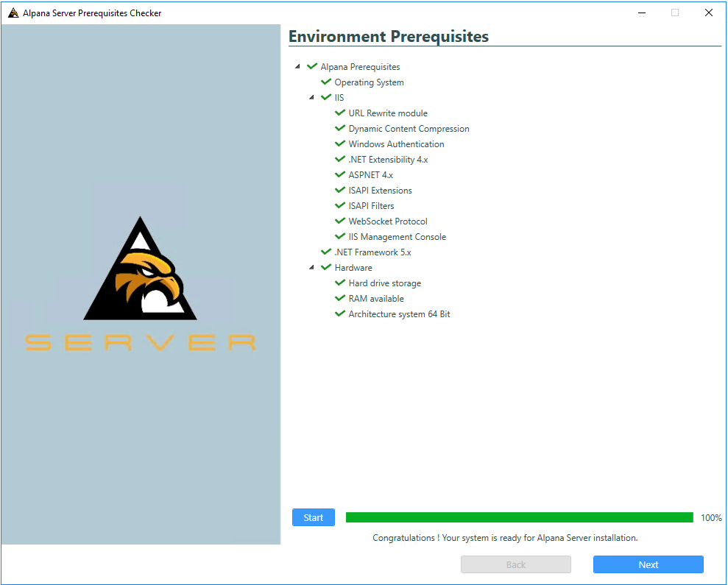Select the RAM available row
Image resolution: width=728 pixels, height=585 pixels.
coord(369,299)
